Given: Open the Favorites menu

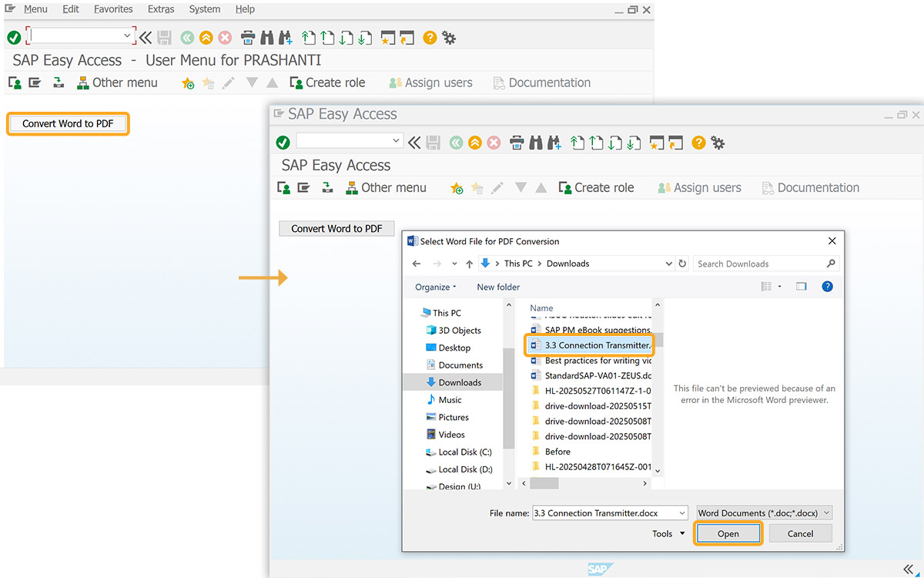Looking at the screenshot, I should coord(113,9).
